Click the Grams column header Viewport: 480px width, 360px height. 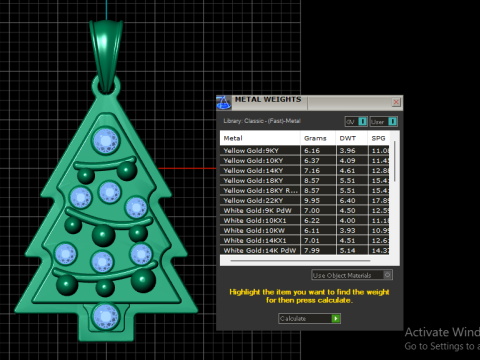[318, 138]
